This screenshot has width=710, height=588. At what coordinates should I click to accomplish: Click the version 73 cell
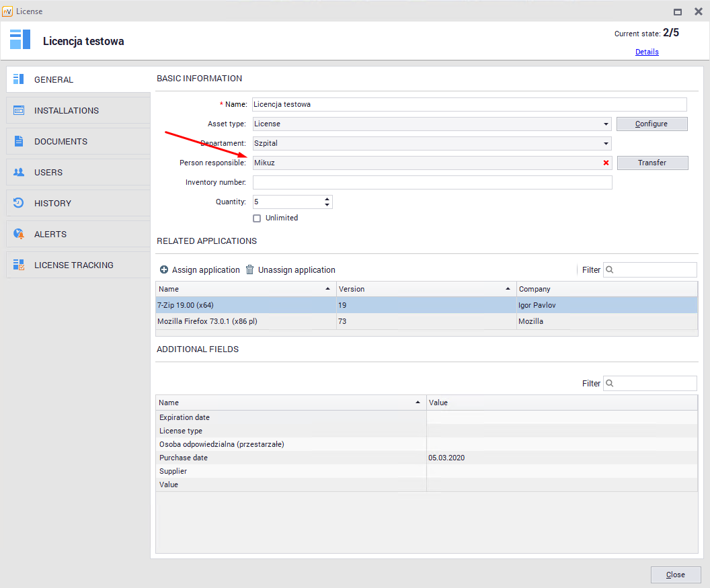[426, 321]
